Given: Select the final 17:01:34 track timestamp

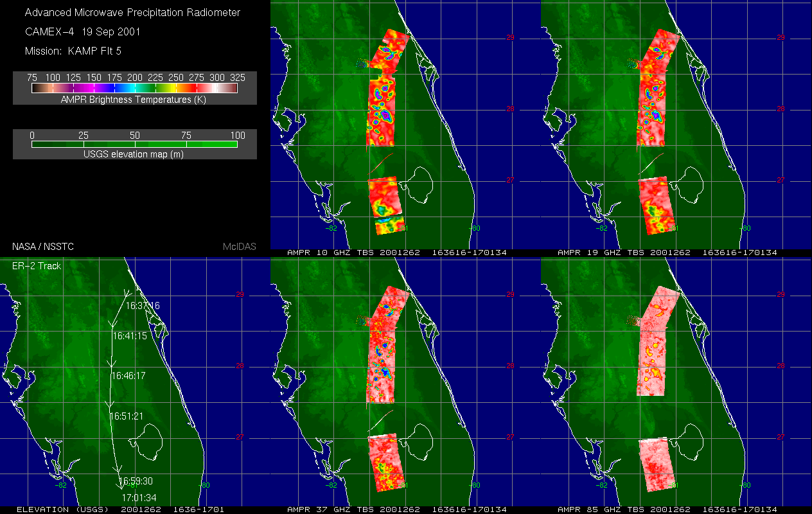Looking at the screenshot, I should (139, 497).
